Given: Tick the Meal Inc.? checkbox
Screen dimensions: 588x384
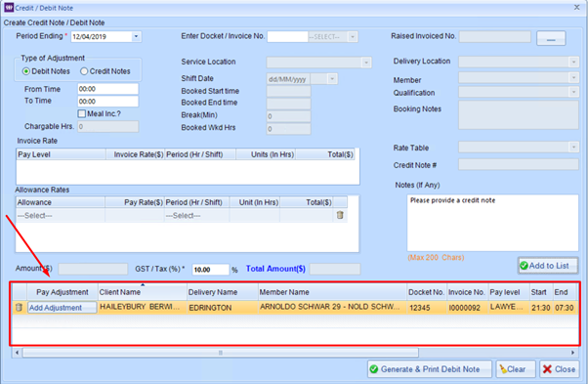Looking at the screenshot, I should point(82,113).
